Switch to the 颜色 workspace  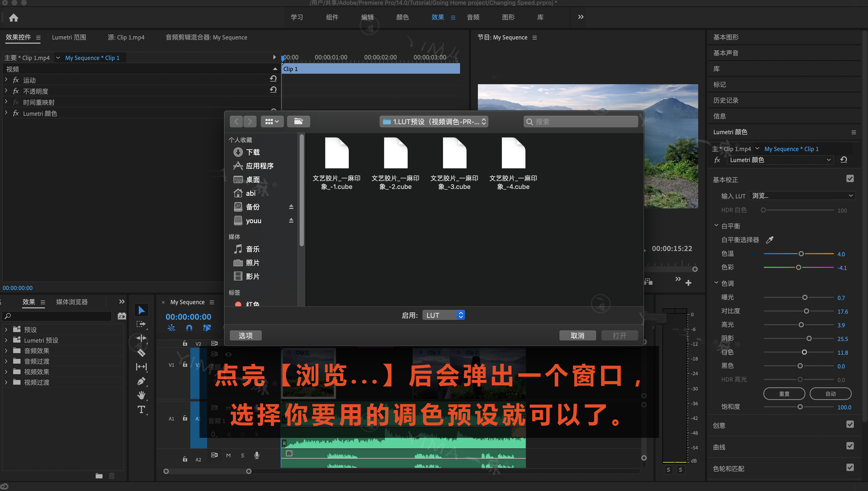coord(402,17)
